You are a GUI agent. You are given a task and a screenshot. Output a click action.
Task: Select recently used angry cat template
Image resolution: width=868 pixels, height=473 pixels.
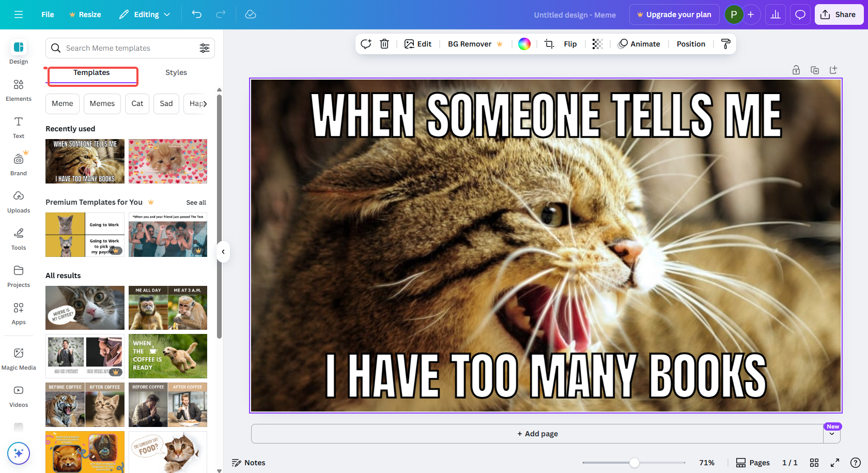tap(85, 161)
